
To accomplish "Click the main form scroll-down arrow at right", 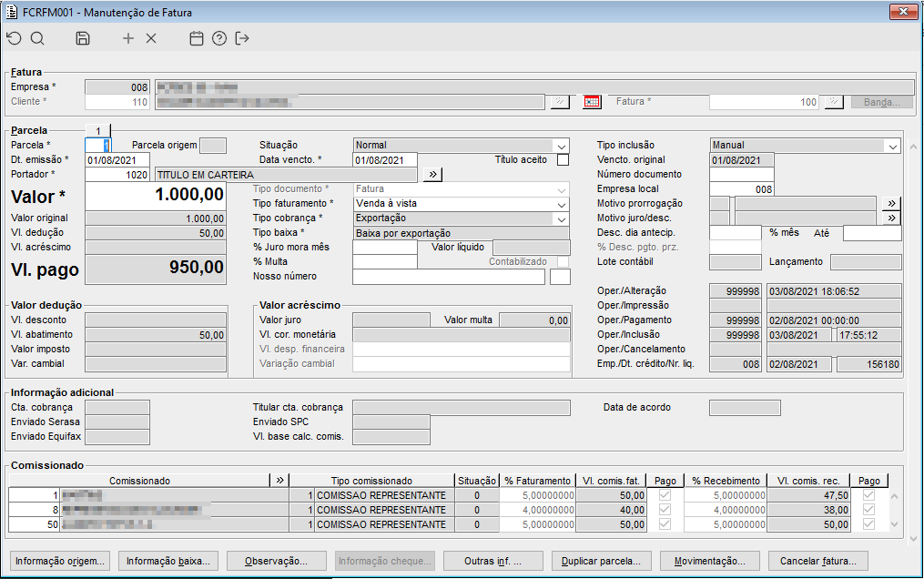I will [x=913, y=538].
